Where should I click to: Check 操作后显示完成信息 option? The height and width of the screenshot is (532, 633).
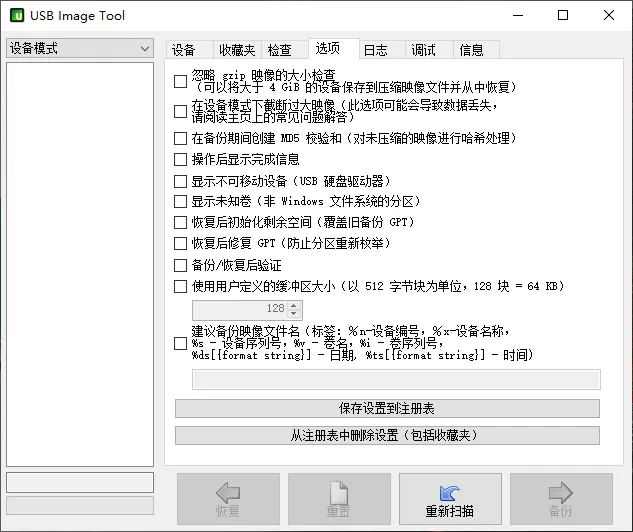click(180, 159)
